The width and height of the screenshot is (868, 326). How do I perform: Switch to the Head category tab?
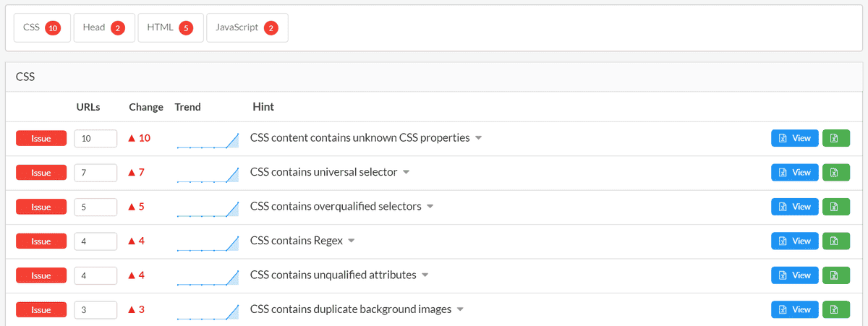(104, 28)
